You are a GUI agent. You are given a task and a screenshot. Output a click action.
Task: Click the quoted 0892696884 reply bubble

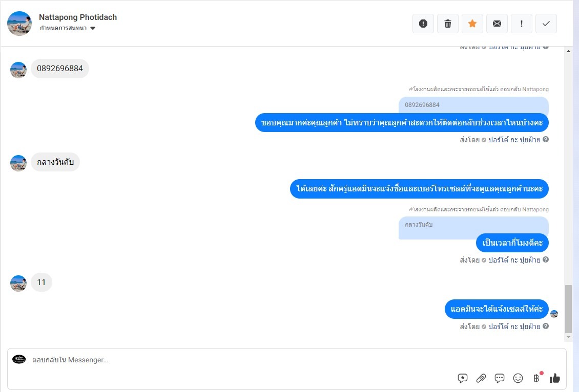click(474, 105)
